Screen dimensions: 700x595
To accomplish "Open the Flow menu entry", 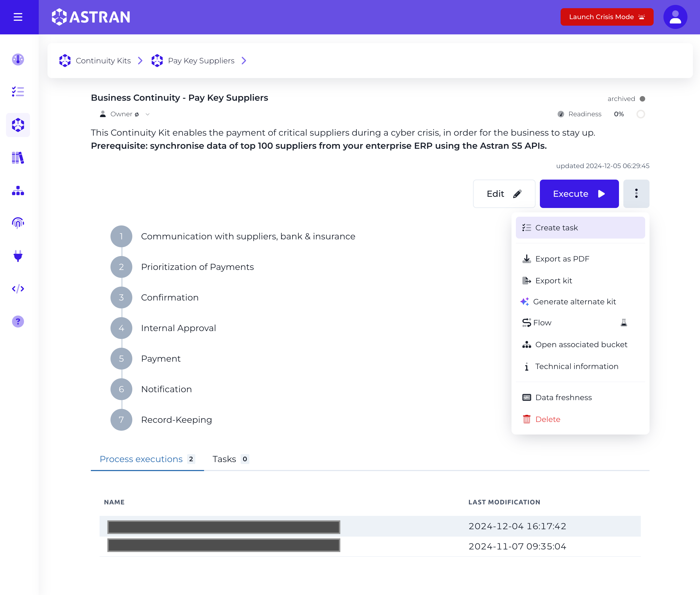I will (x=580, y=323).
